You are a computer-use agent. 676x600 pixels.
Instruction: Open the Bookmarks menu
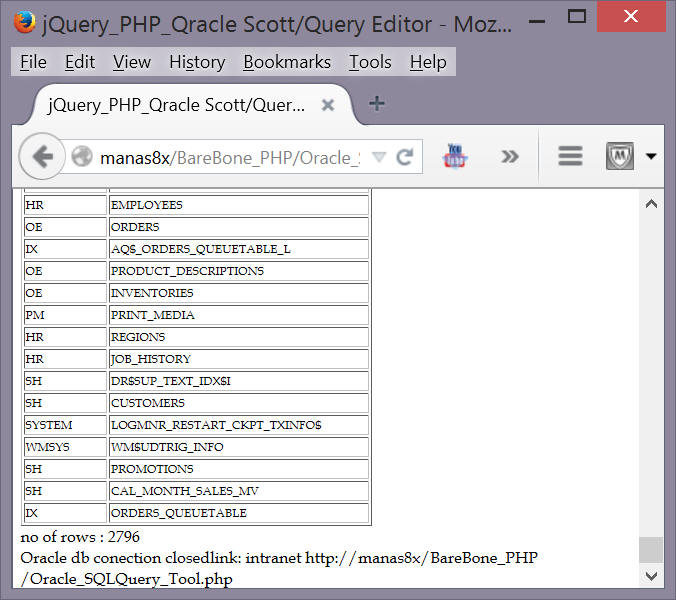[x=287, y=62]
